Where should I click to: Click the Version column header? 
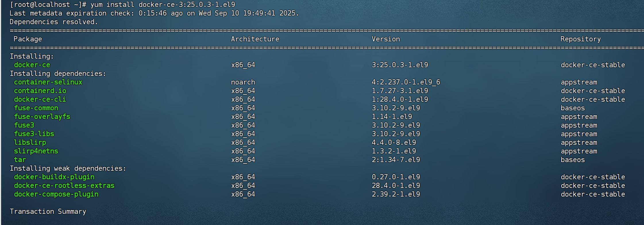[x=386, y=39]
